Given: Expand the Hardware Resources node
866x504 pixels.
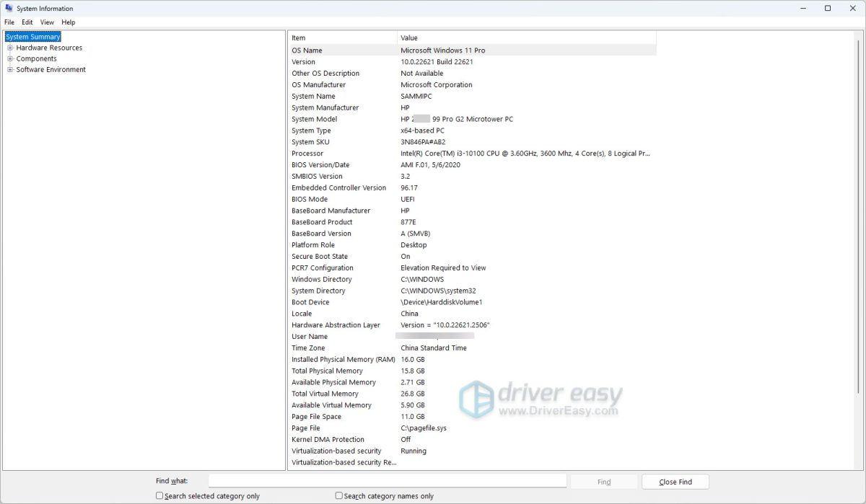Looking at the screenshot, I should point(10,48).
